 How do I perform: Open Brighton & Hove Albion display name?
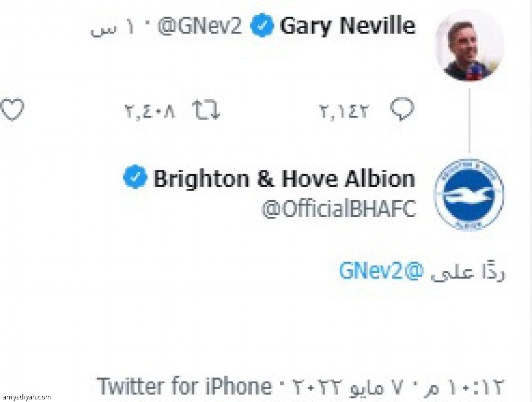(x=284, y=178)
